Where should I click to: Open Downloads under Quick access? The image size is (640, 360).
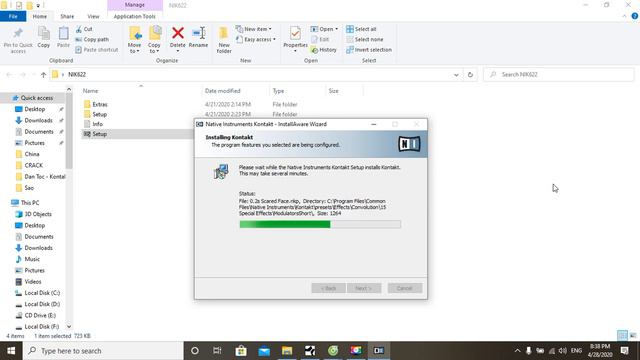tap(38, 120)
